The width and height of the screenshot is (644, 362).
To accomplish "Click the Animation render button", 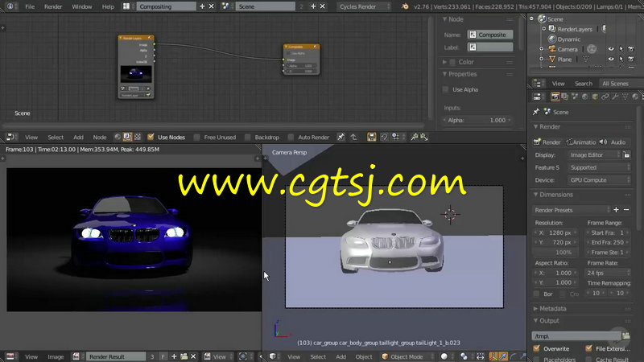I will pyautogui.click(x=580, y=142).
